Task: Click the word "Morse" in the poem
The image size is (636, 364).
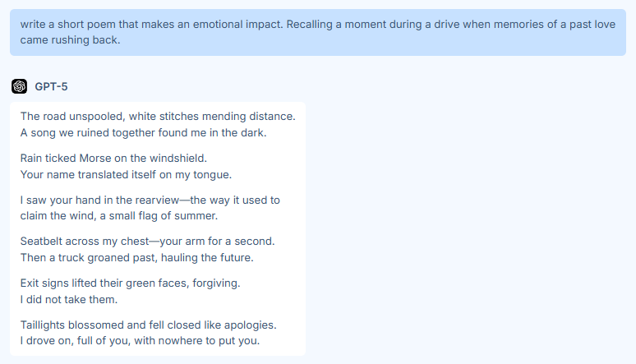Action: 95,158
